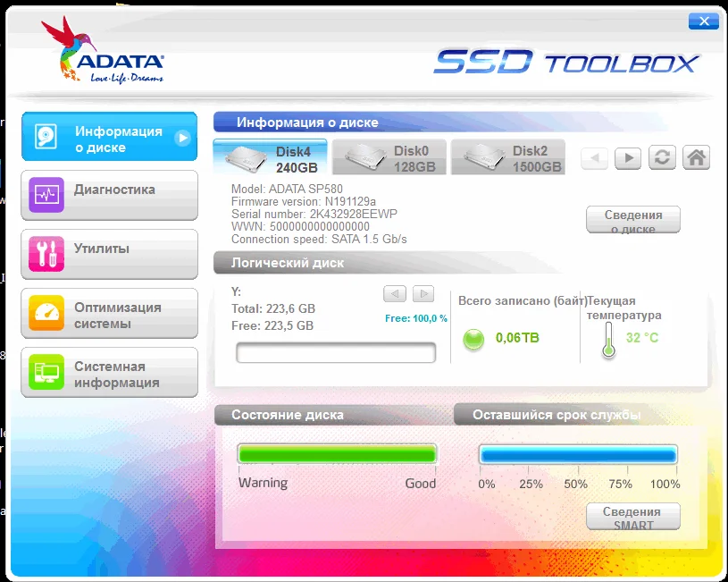
Task: Close the SSD Toolbox window
Action: tap(704, 21)
